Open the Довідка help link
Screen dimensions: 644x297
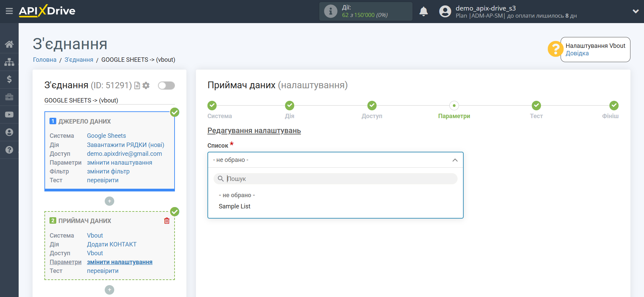tap(577, 53)
